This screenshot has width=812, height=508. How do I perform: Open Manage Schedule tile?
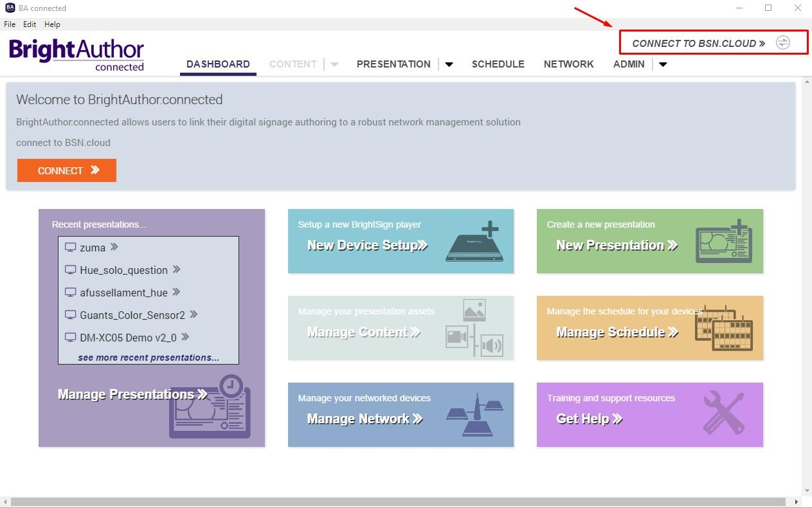click(650, 328)
